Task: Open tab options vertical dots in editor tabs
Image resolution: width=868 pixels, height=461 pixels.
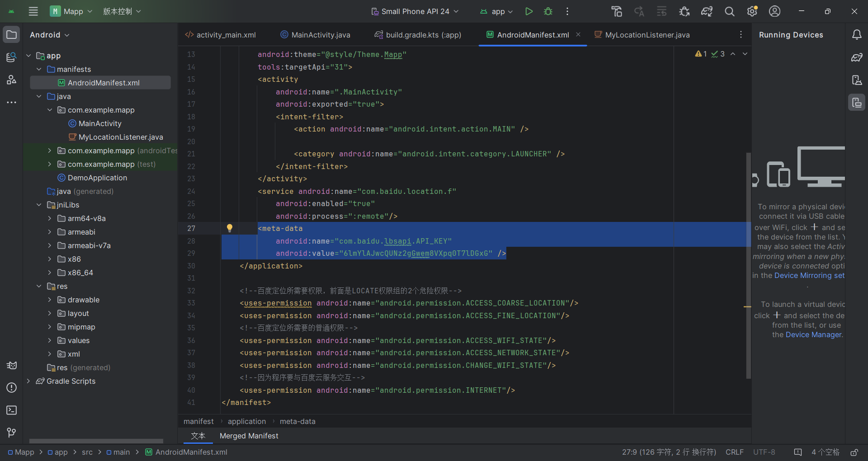Action: 741,35
